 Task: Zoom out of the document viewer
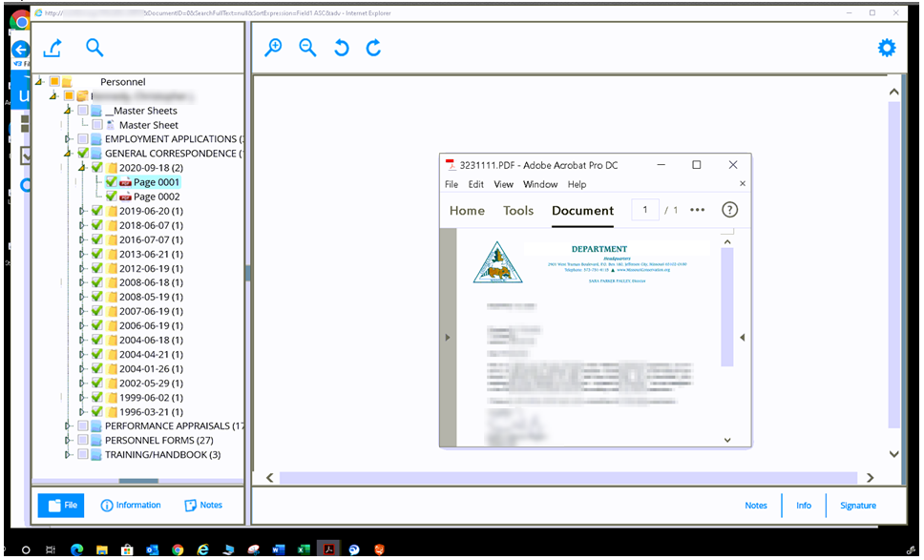307,47
